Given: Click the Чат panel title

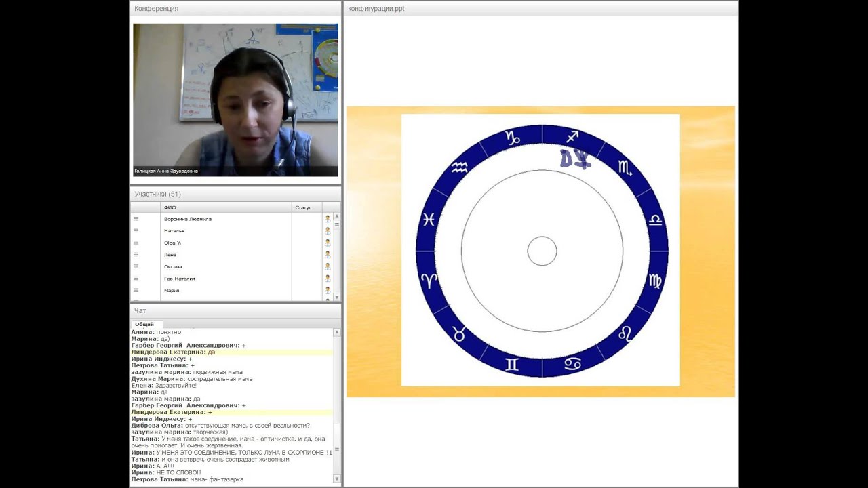Looking at the screenshot, I should (140, 310).
